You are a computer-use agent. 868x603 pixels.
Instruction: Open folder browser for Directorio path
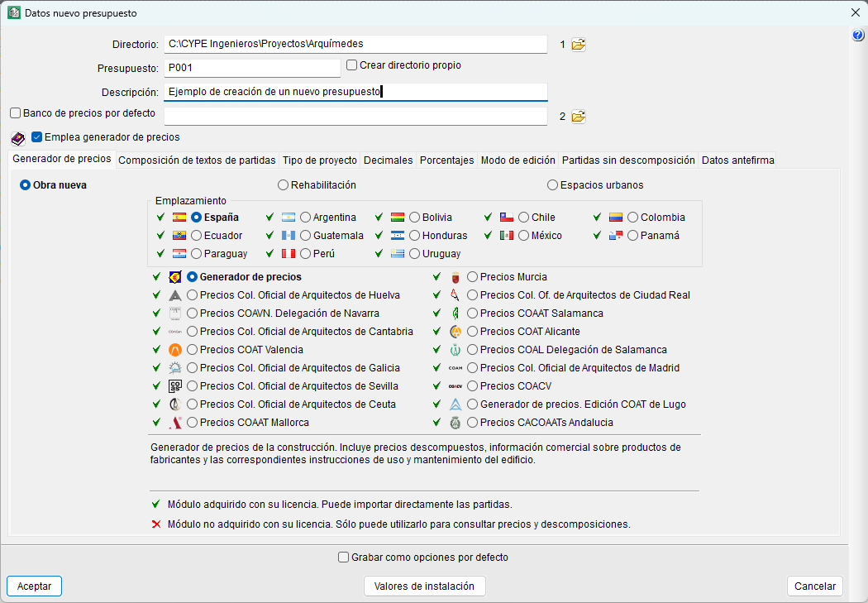(x=578, y=45)
